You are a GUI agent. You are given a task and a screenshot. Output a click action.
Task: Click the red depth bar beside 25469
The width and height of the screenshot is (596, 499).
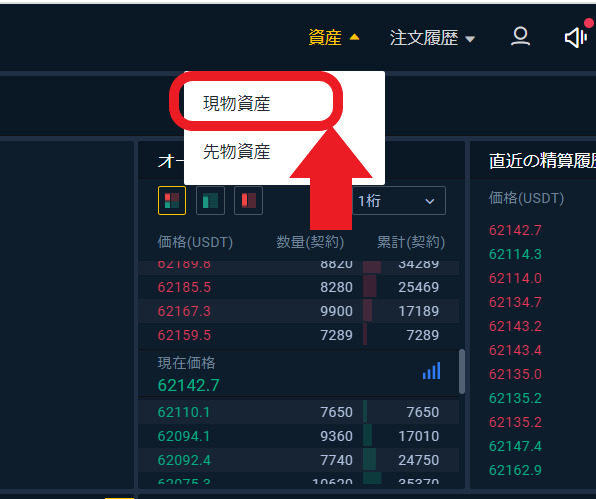[x=370, y=287]
